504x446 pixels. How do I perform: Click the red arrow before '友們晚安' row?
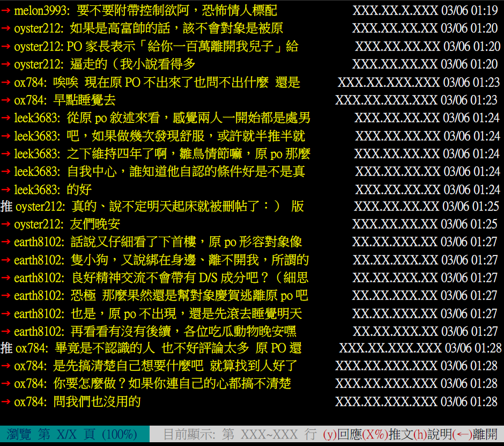tap(6, 224)
